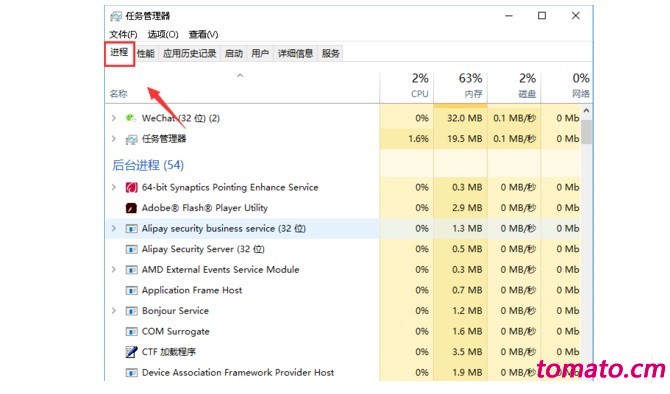Expand the Bonjour Service row
670x394 pixels.
click(114, 311)
